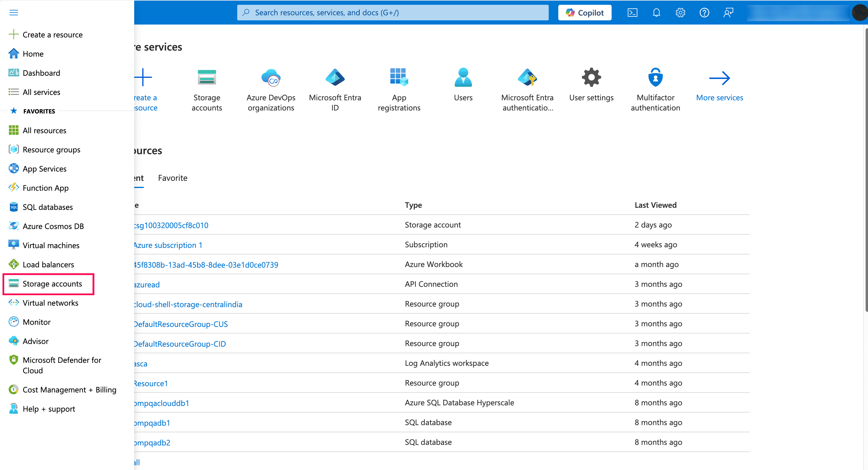Open the feedback icon in header

point(728,13)
